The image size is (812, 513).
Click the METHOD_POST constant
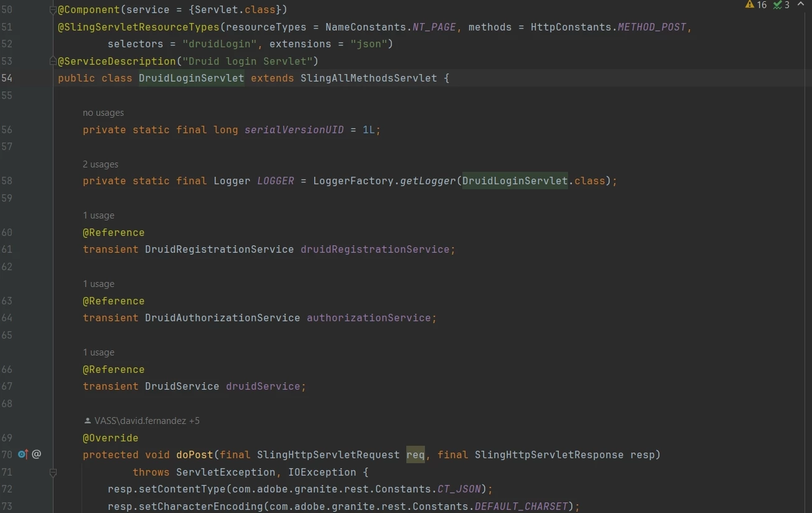(652, 27)
